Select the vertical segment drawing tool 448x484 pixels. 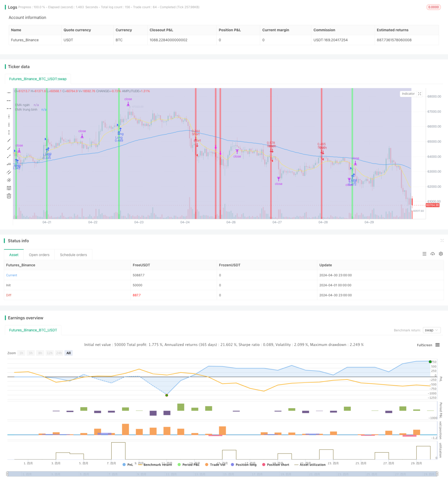9,132
